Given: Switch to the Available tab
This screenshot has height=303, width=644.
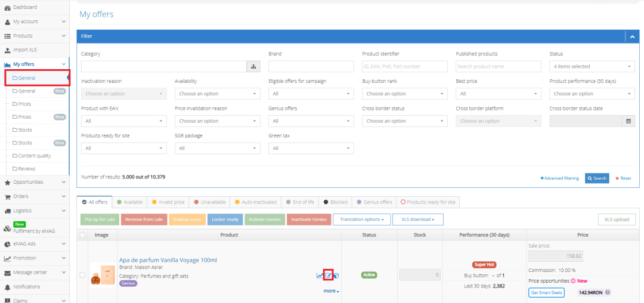Looking at the screenshot, I should point(129,202).
